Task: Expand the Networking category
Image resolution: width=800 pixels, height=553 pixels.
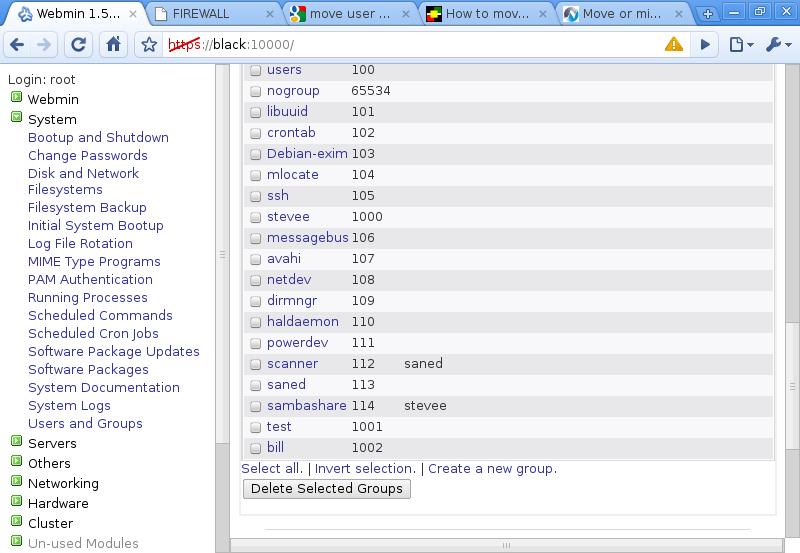Action: (17, 483)
